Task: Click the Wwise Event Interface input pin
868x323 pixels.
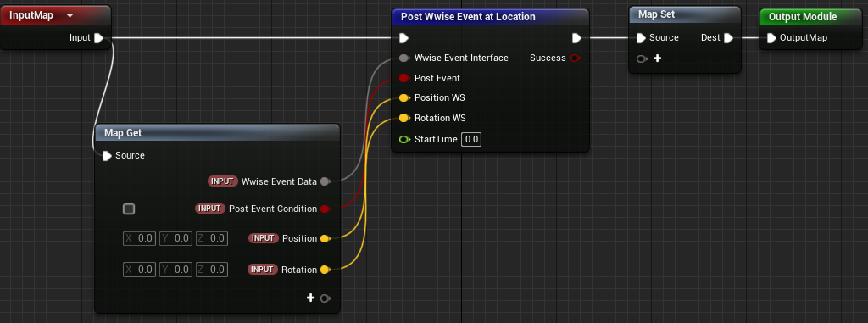Action: point(404,58)
